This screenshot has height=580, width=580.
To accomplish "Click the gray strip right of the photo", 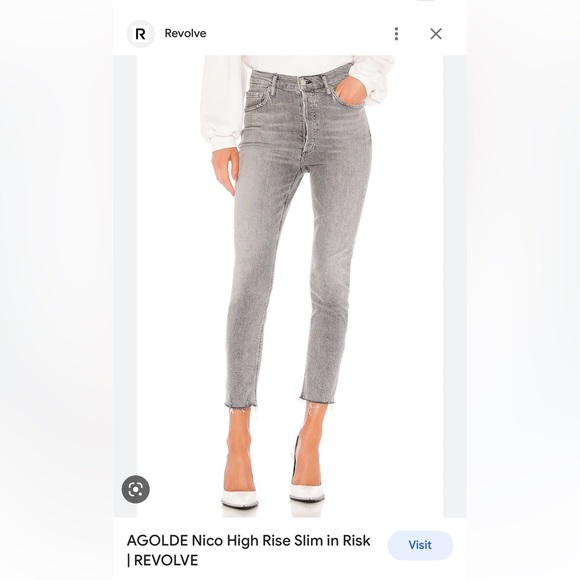I will [x=455, y=286].
